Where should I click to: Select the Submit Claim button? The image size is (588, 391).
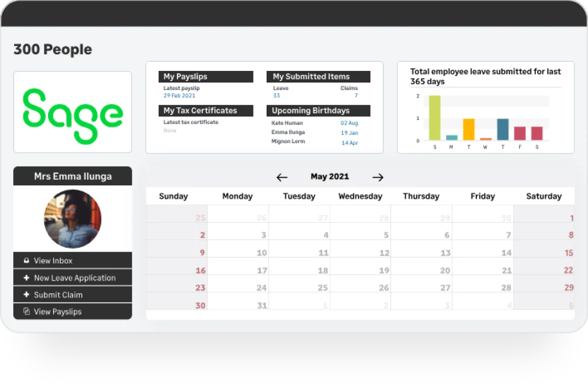(x=72, y=294)
